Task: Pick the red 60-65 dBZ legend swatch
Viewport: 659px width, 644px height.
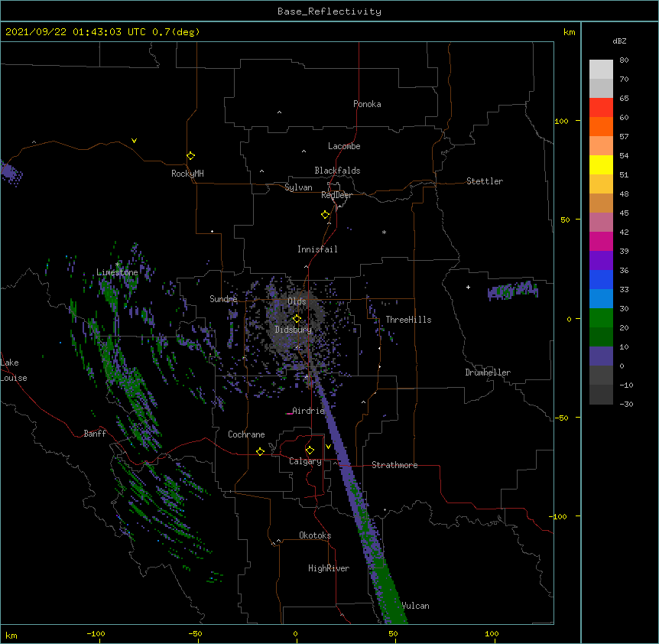Action: click(601, 108)
